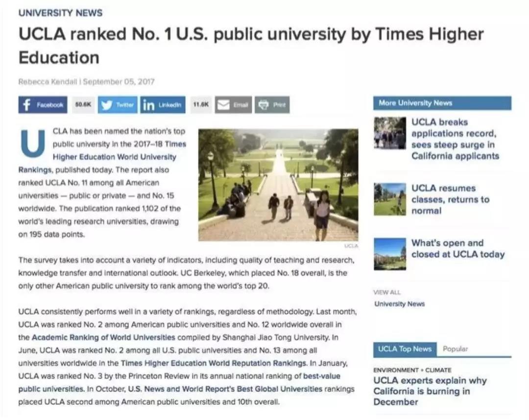Image resolution: width=529 pixels, height=420 pixels.
Task: Click thumbnail beside applications record story
Action: click(x=389, y=133)
